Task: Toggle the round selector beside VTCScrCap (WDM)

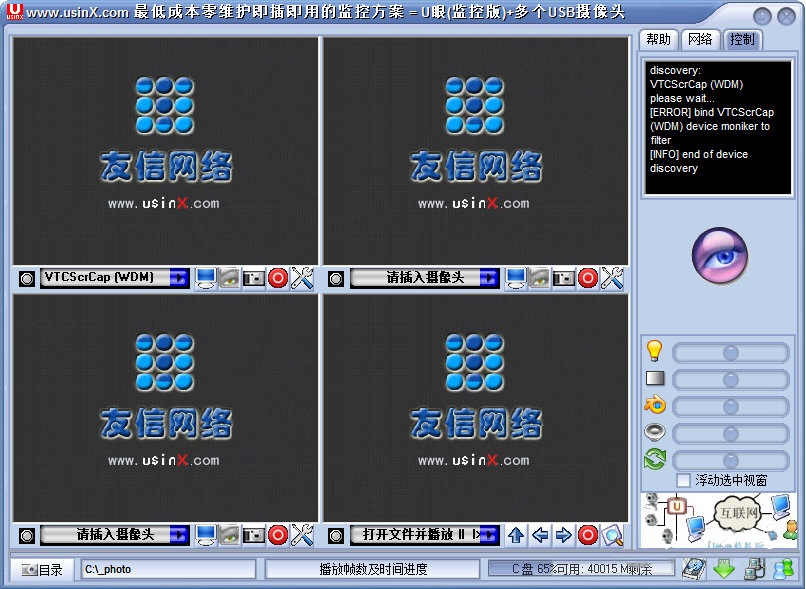Action: click(27, 279)
